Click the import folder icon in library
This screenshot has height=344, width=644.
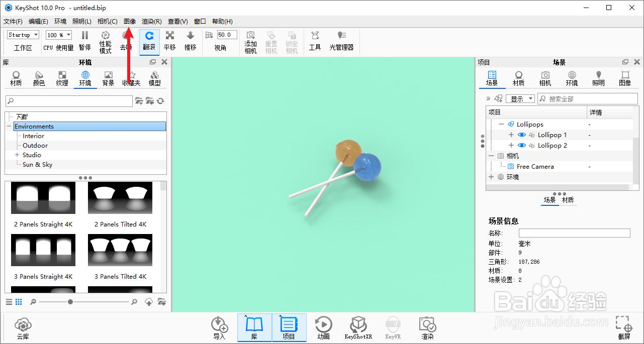(150, 101)
